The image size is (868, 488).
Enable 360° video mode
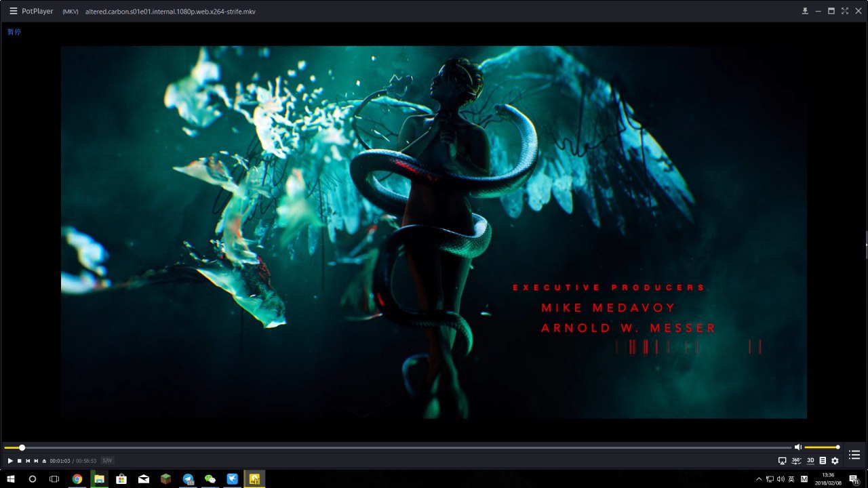pos(796,461)
